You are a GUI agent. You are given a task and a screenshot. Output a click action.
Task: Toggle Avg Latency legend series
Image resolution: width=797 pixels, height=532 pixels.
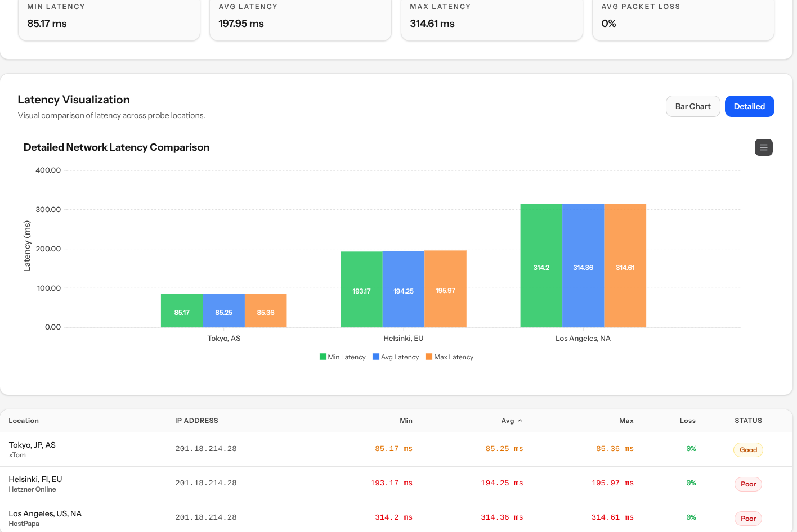click(x=396, y=357)
